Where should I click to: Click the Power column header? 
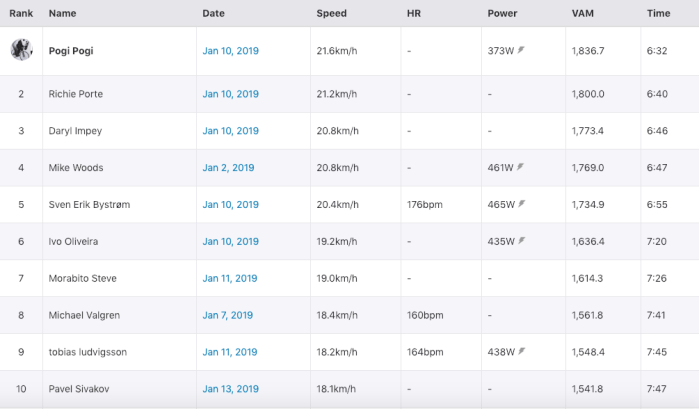pos(502,13)
